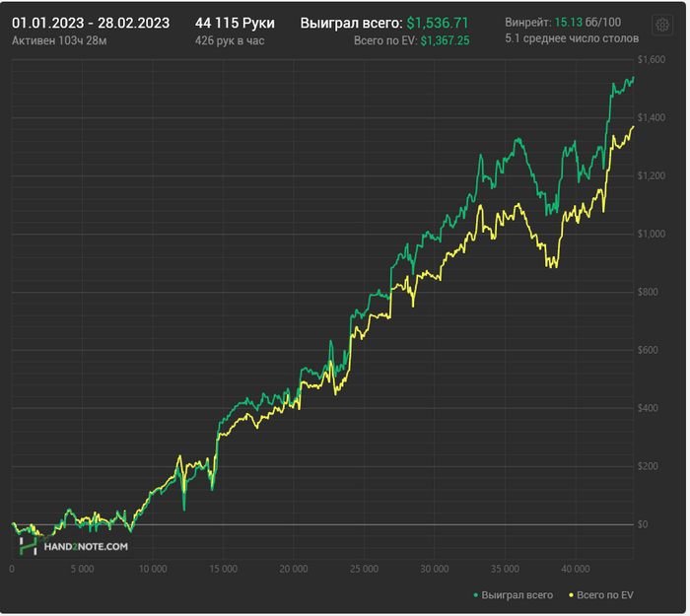The height and width of the screenshot is (616, 690).
Task: Toggle the 'Выиграл всего' legend entry
Action: (514, 595)
